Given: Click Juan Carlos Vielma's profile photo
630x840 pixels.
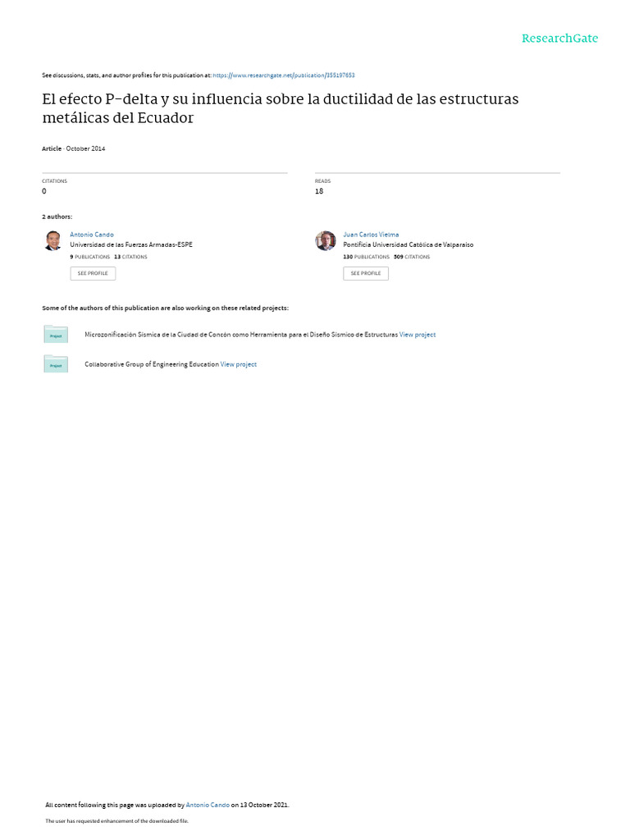Looking at the screenshot, I should tap(326, 240).
